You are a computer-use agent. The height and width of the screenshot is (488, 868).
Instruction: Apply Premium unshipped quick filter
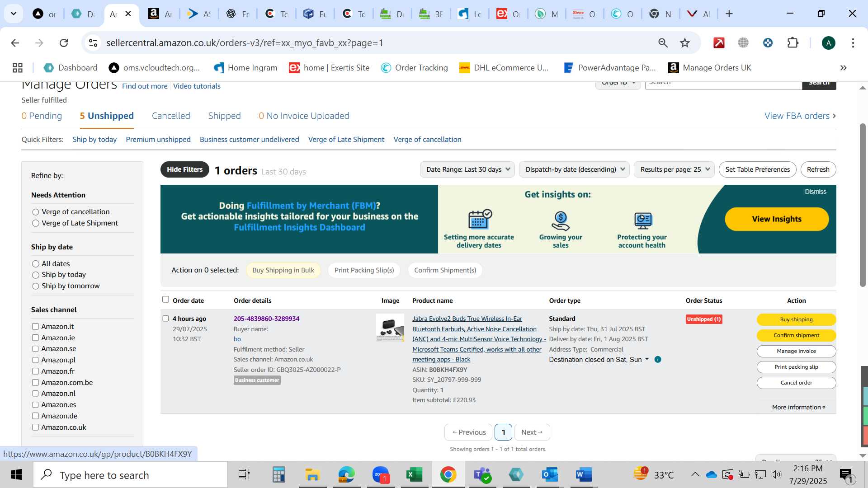pyautogui.click(x=158, y=140)
